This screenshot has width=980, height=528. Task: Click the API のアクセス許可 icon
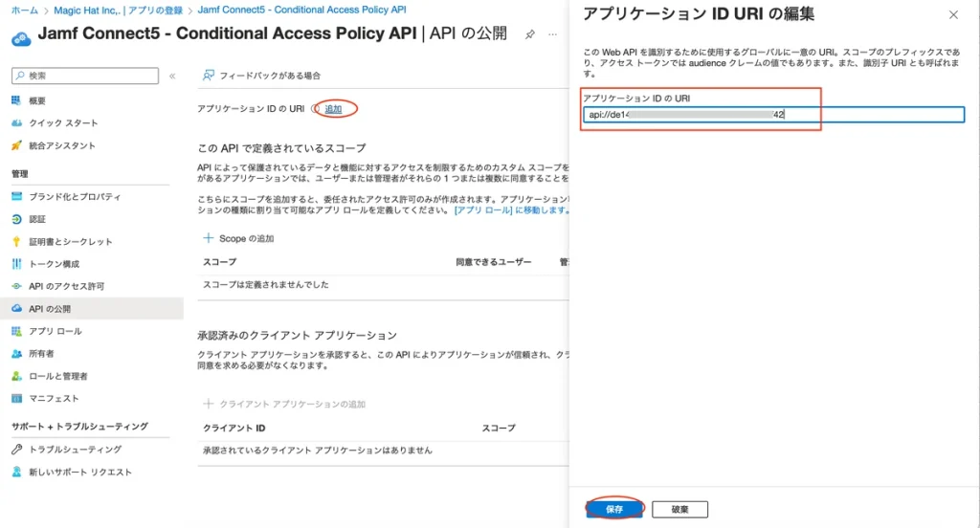pos(16,286)
